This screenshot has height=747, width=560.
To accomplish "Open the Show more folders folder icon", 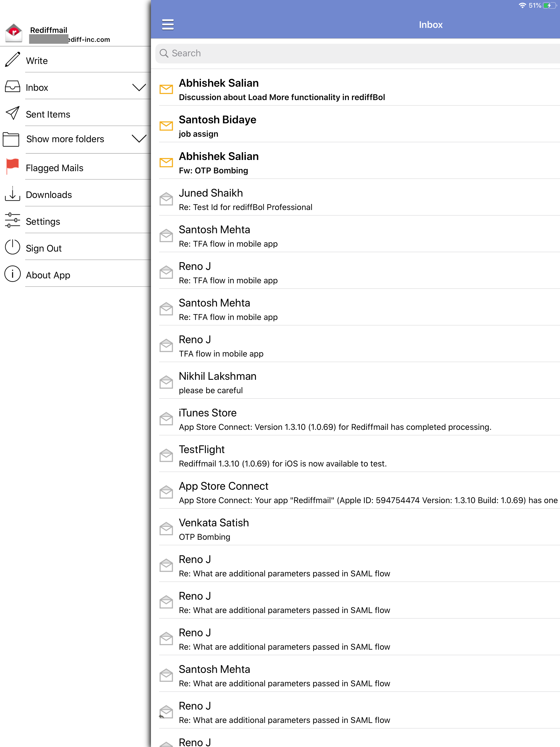I will coord(11,139).
